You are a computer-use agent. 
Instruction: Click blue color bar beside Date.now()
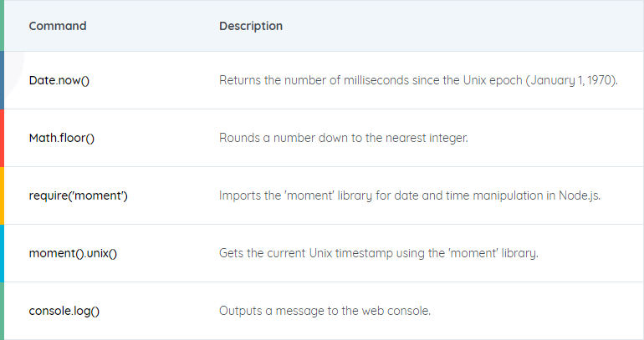pos(2,80)
